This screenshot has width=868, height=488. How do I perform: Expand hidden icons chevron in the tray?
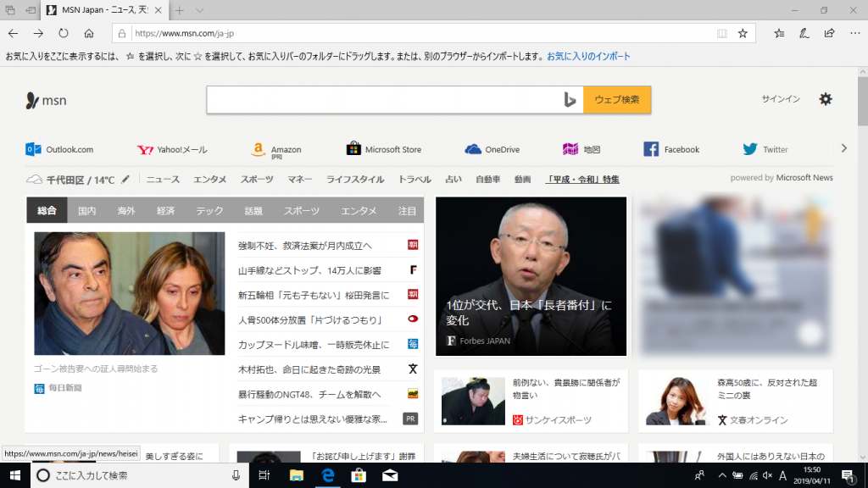723,477
